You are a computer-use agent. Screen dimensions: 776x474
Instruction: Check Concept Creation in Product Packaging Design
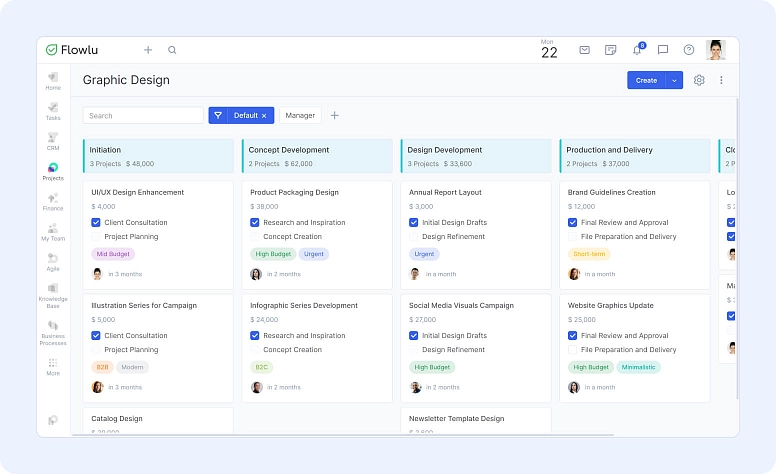click(x=255, y=237)
